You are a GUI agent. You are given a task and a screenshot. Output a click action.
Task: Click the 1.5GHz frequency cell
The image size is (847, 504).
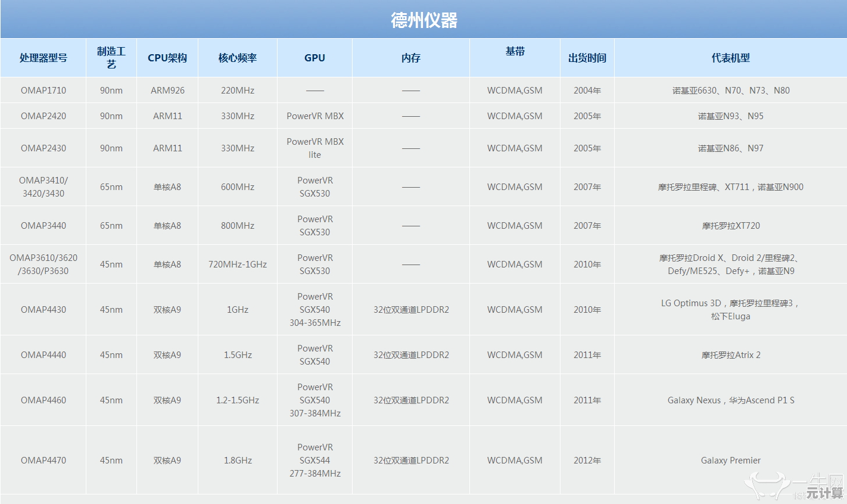click(x=238, y=355)
